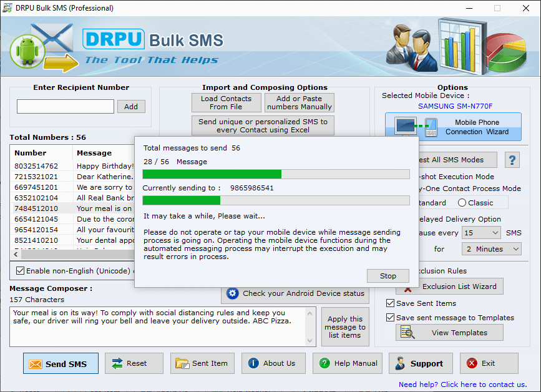Click the Android robot logo in banner
Image resolution: width=541 pixels, height=392 pixels.
[27, 51]
